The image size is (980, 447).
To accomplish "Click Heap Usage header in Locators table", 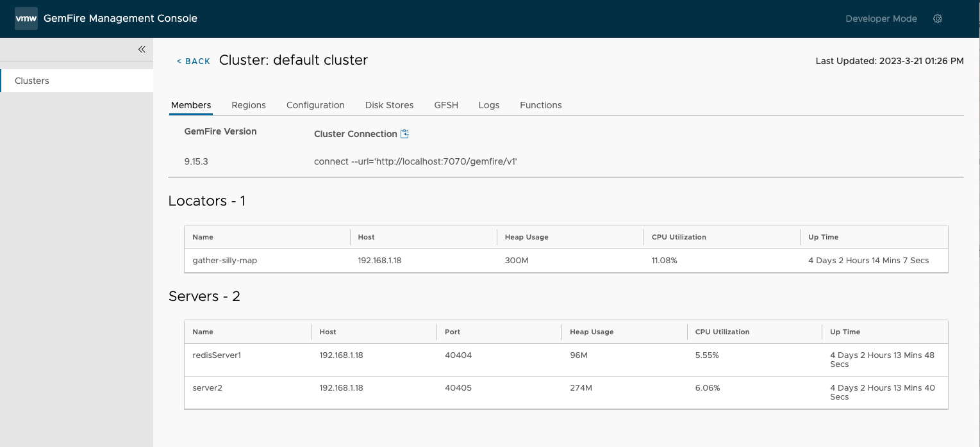I will [x=527, y=237].
